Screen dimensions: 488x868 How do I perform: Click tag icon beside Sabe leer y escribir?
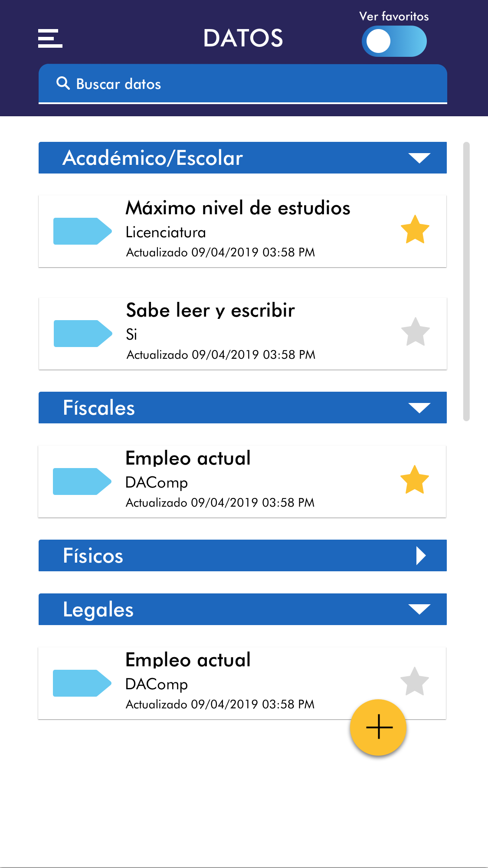click(x=82, y=334)
